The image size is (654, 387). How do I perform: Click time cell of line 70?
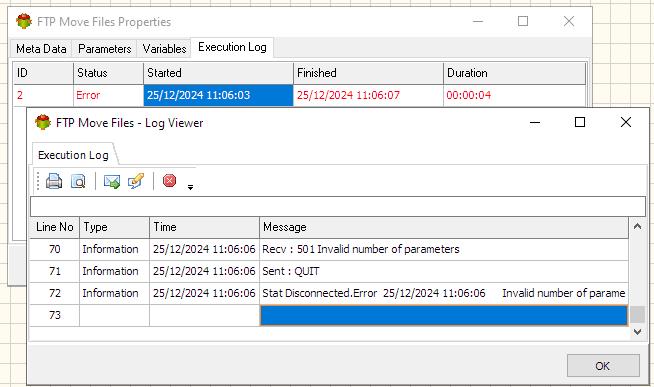[x=204, y=249]
